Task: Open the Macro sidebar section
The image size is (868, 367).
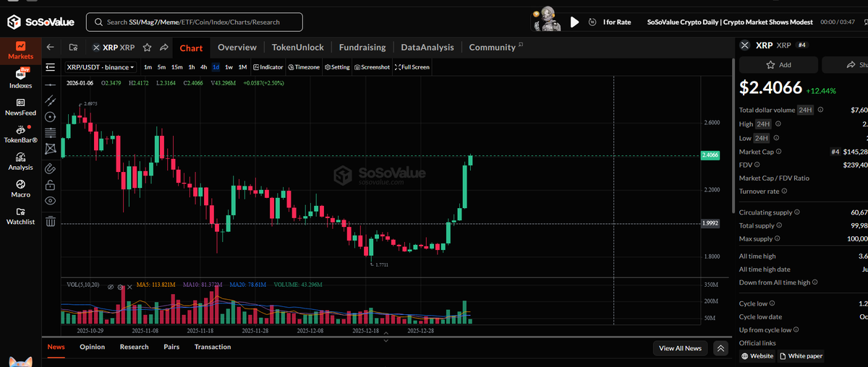Action: [20, 189]
